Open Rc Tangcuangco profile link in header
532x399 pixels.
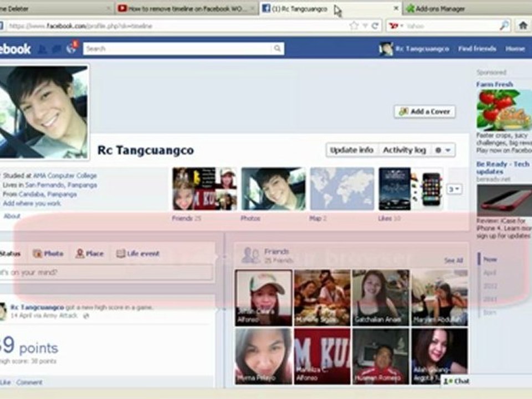click(x=414, y=49)
